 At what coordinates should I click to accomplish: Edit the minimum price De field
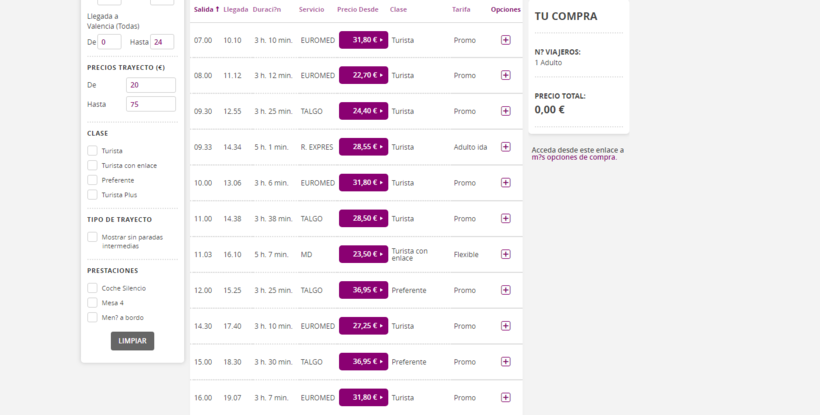click(x=150, y=86)
